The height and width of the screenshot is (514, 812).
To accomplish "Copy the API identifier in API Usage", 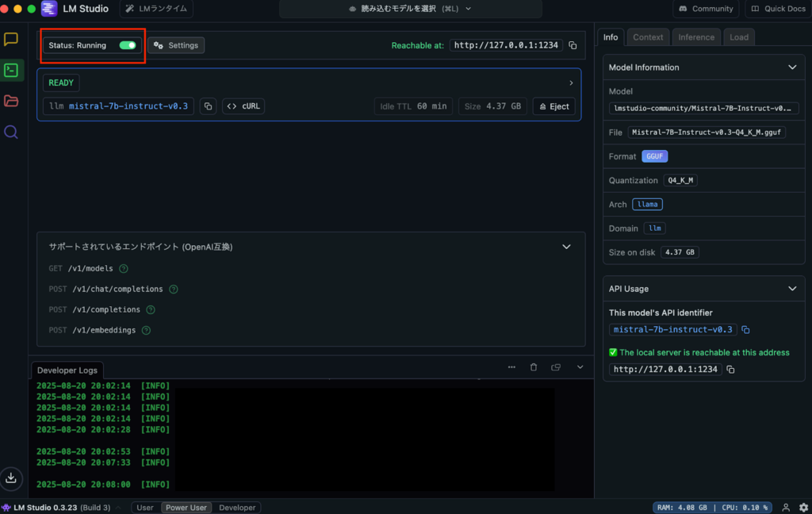I will [745, 330].
